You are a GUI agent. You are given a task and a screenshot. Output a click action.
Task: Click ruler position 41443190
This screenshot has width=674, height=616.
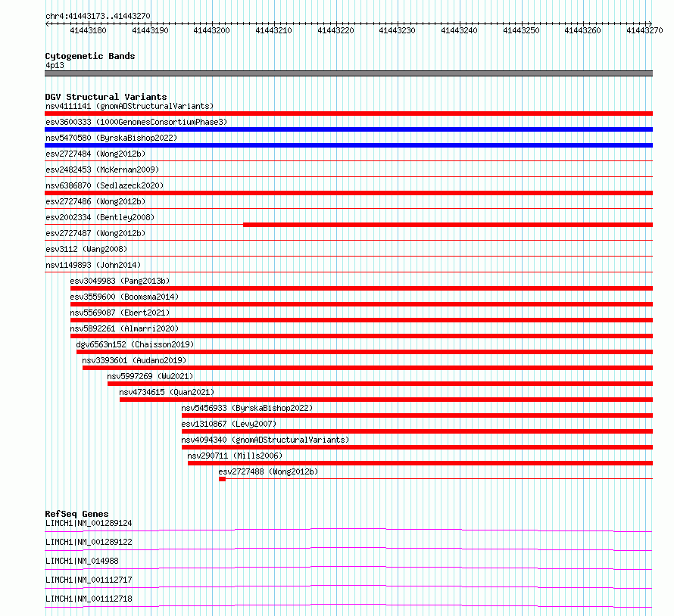[x=150, y=30]
